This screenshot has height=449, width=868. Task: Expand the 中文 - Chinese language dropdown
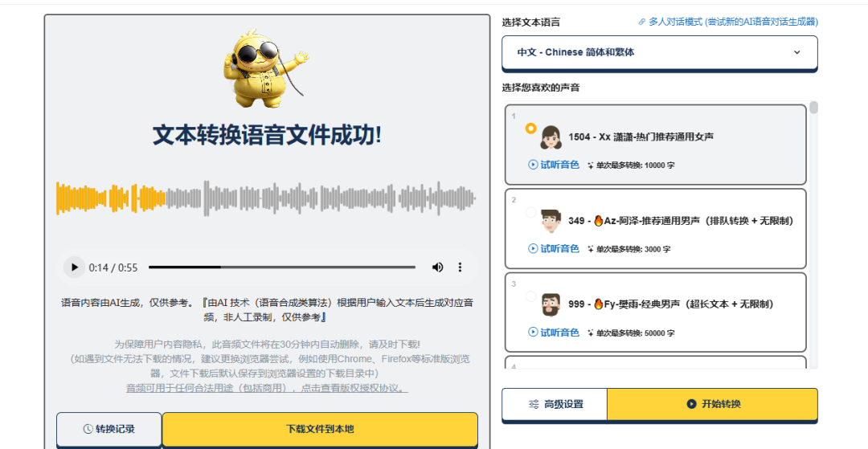pyautogui.click(x=660, y=52)
